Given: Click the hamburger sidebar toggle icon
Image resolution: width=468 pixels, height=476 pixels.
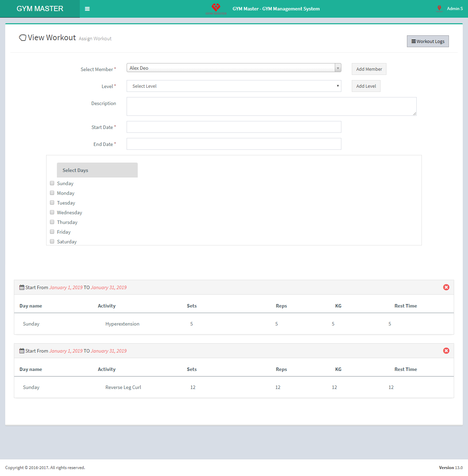Looking at the screenshot, I should click(87, 9).
